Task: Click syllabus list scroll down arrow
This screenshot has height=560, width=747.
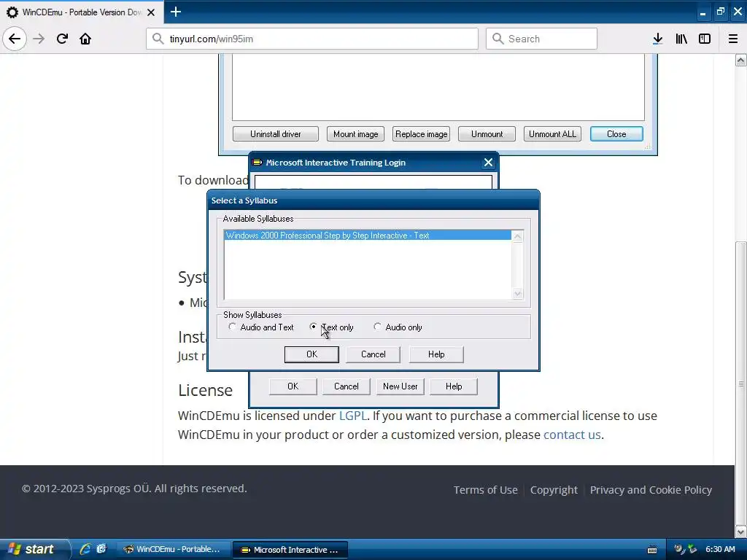Action: [517, 294]
